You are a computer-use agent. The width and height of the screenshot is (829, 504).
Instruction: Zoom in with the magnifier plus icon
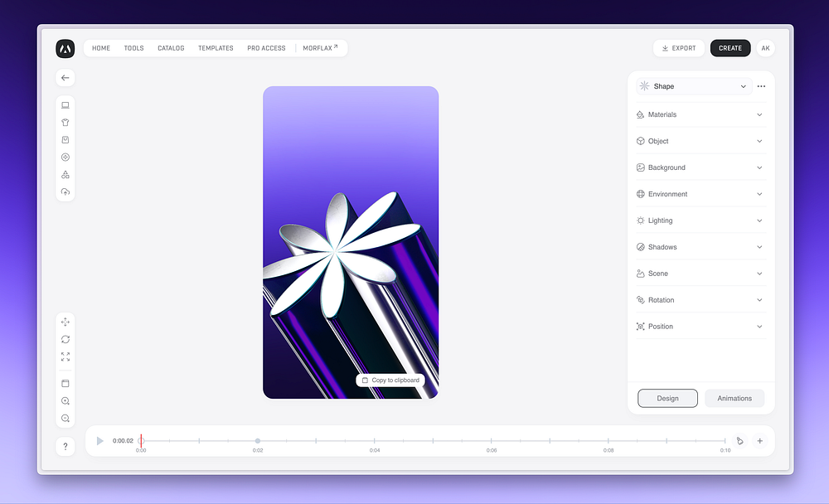click(x=65, y=401)
